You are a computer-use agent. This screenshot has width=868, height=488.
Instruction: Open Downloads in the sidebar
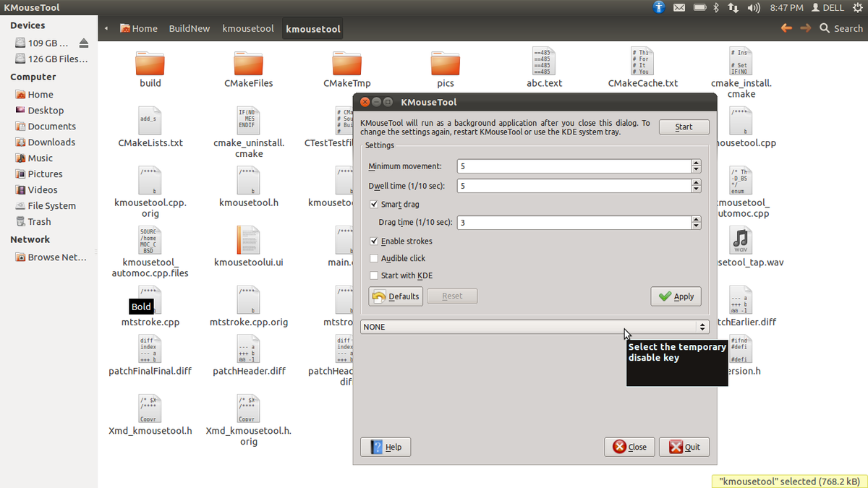51,142
